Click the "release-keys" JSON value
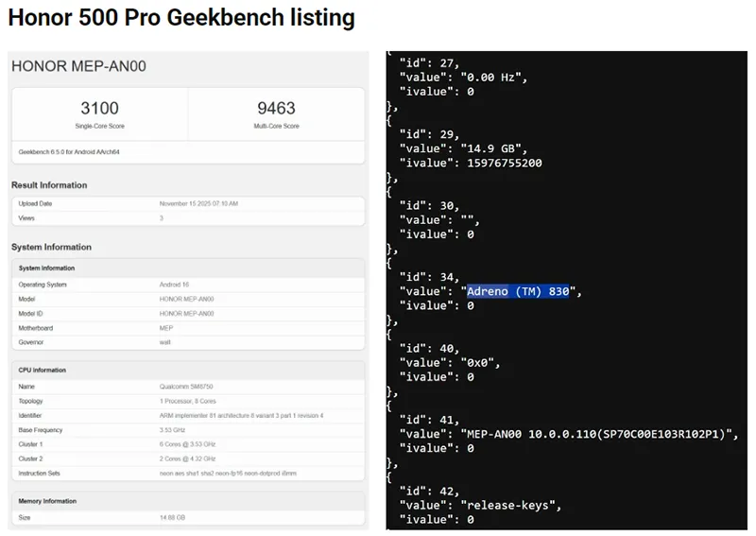This screenshot has width=756, height=536. pos(510,505)
